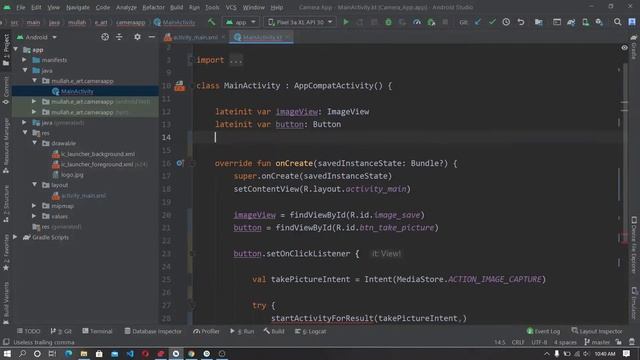Open the Project tool window side tab
This screenshot has height=360, width=640.
(6, 49)
